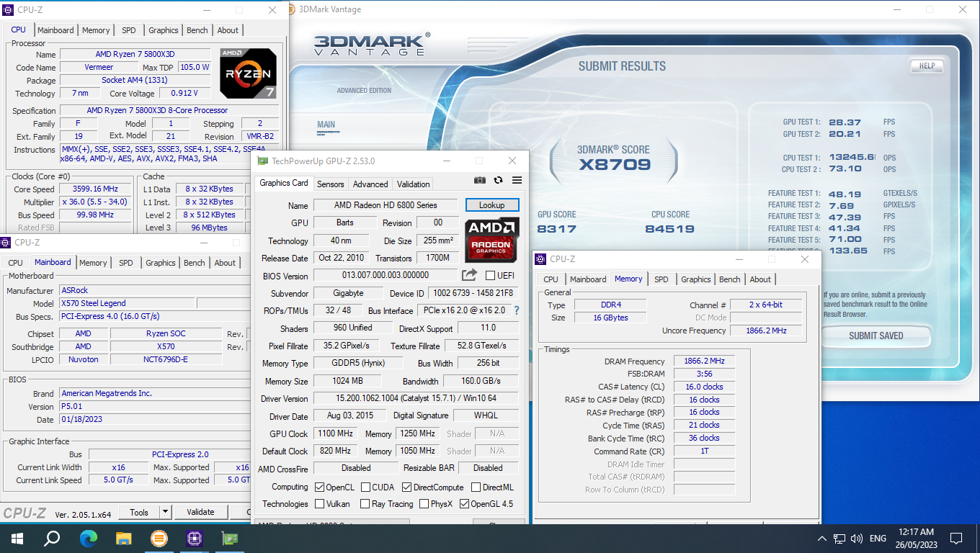Show hidden system tray icons

pyautogui.click(x=821, y=539)
